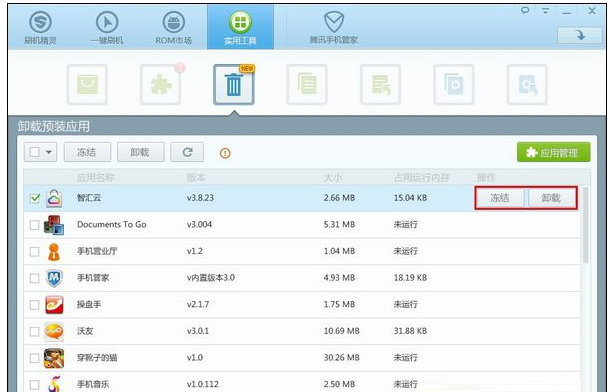
Task: Click the app list vertical scrollbar
Action: pos(586,225)
